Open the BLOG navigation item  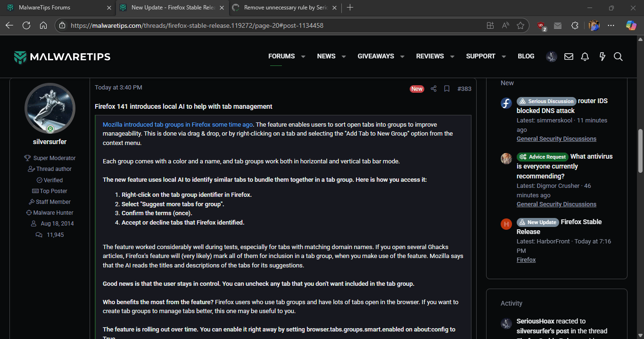pos(526,56)
